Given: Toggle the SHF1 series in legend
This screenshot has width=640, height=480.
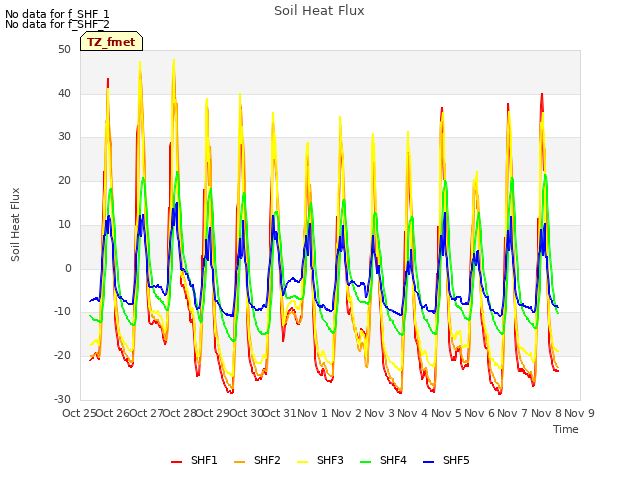Looking at the screenshot, I should [194, 460].
